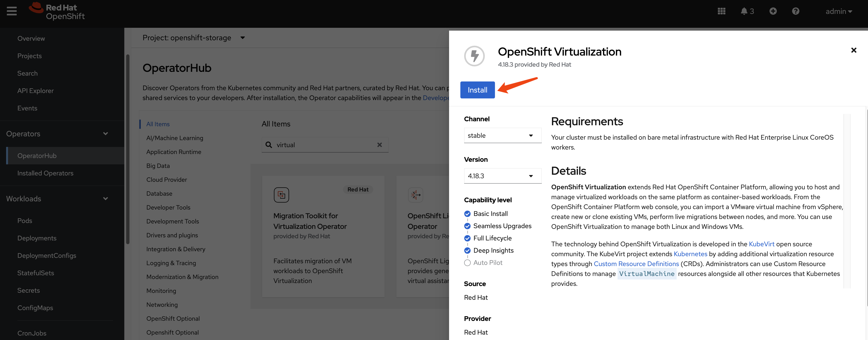
Task: Click the Deep Insights capability check
Action: (x=467, y=250)
